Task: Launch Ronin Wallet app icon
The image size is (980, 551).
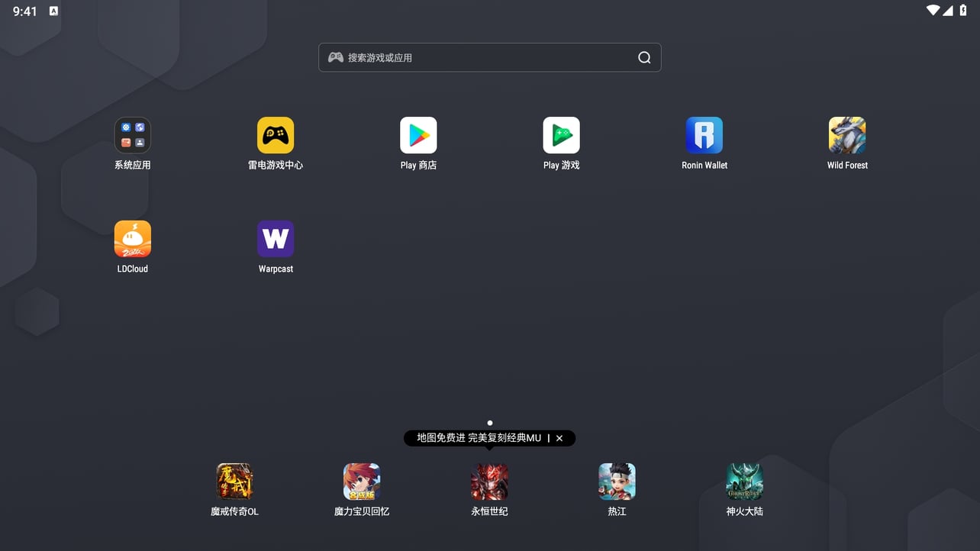Action: pyautogui.click(x=704, y=135)
